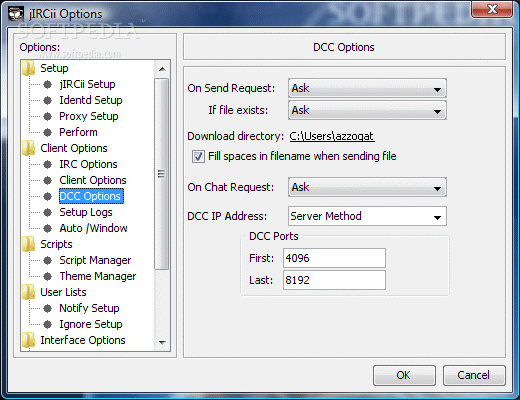Image resolution: width=520 pixels, height=400 pixels.
Task: Select Client Options child tree item
Action: point(93,180)
